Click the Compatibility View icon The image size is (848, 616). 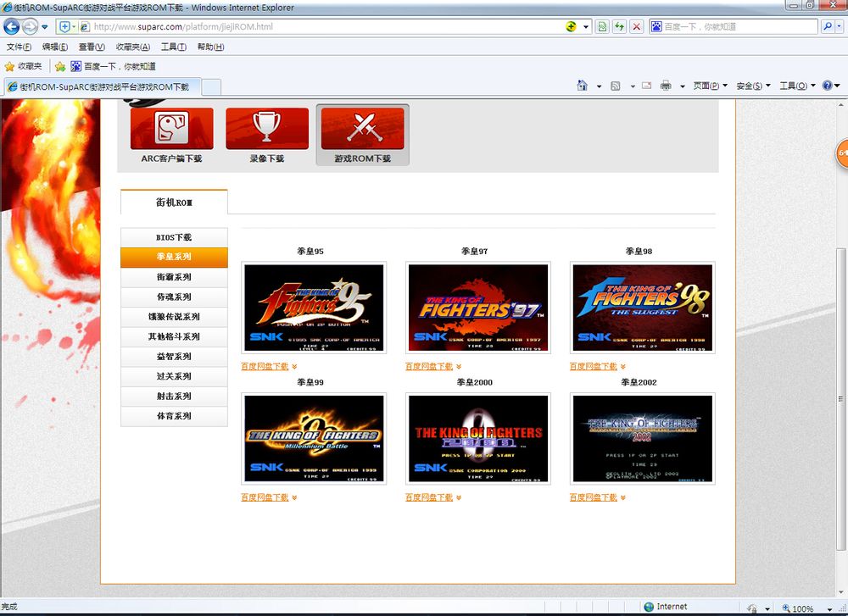tap(602, 26)
